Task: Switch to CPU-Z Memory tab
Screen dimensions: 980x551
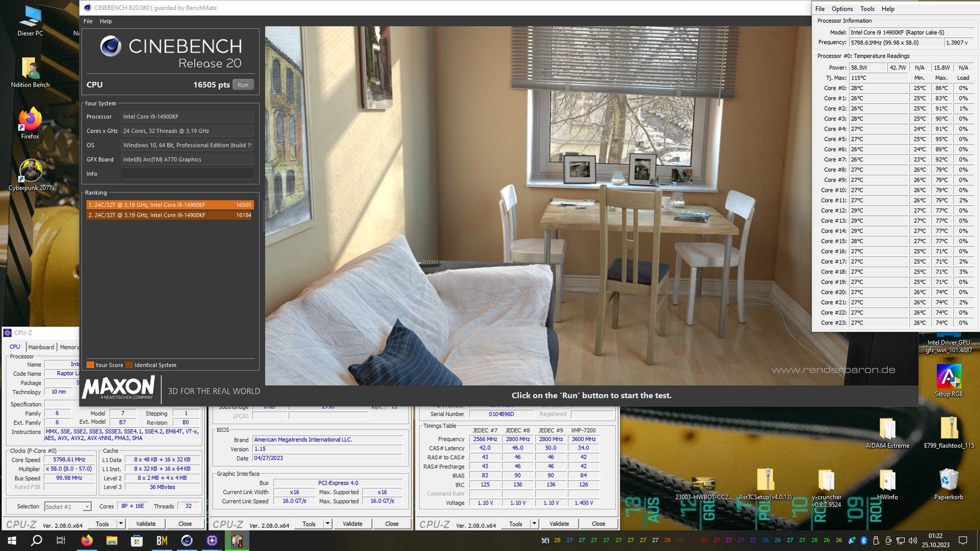Action: pyautogui.click(x=69, y=347)
